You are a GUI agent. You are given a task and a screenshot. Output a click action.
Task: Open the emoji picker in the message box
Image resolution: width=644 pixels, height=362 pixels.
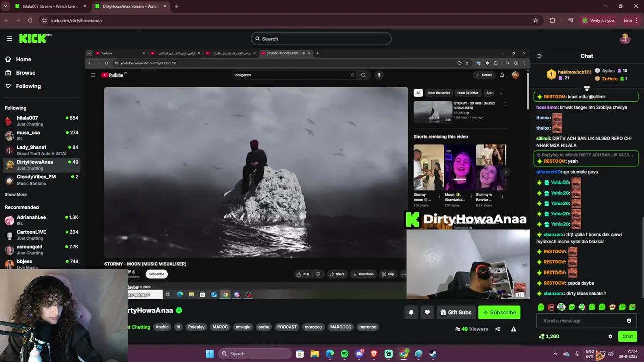pos(629,321)
